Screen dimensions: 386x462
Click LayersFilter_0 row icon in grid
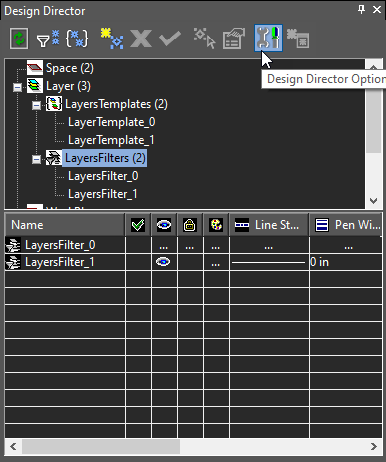coord(13,245)
